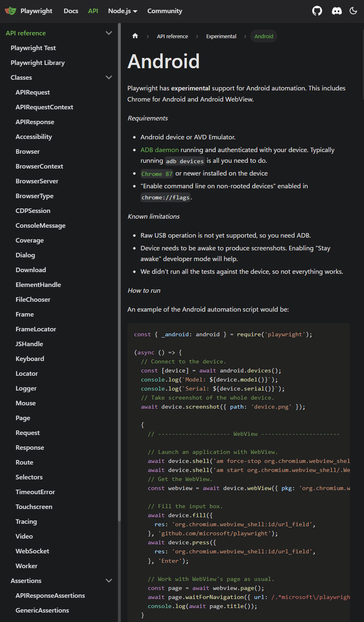
Task: Follow the ADB daemon link
Action: coord(159,150)
